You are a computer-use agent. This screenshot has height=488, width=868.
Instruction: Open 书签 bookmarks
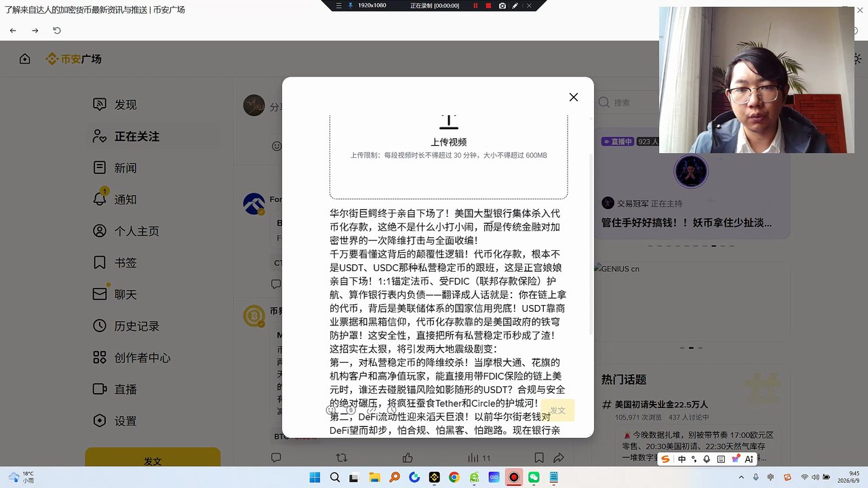pos(115,262)
